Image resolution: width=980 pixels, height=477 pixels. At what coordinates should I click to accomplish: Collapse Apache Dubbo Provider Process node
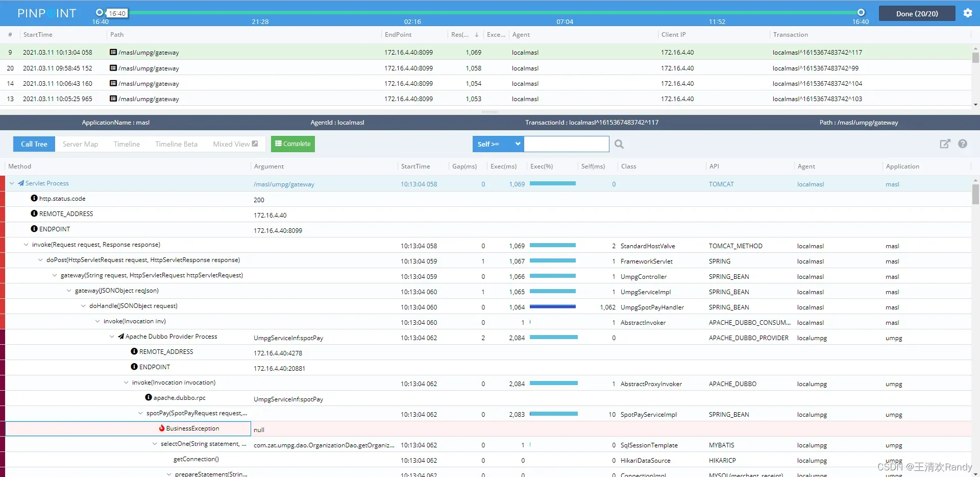[x=112, y=337]
